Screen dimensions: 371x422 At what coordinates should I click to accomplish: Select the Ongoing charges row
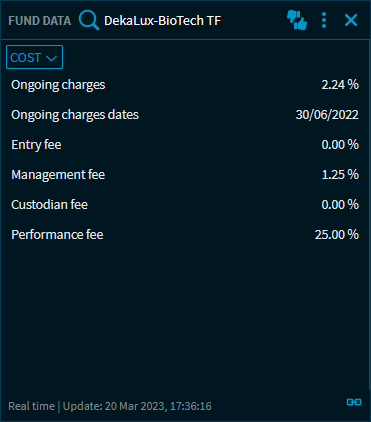coord(185,85)
